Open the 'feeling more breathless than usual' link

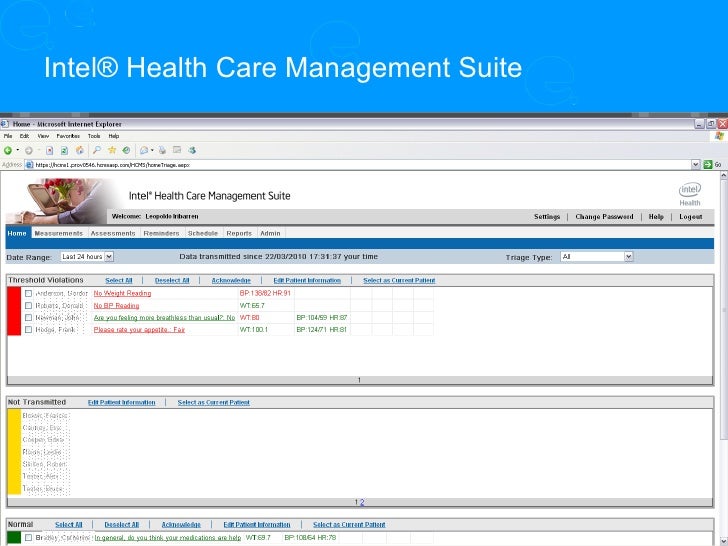(x=164, y=318)
